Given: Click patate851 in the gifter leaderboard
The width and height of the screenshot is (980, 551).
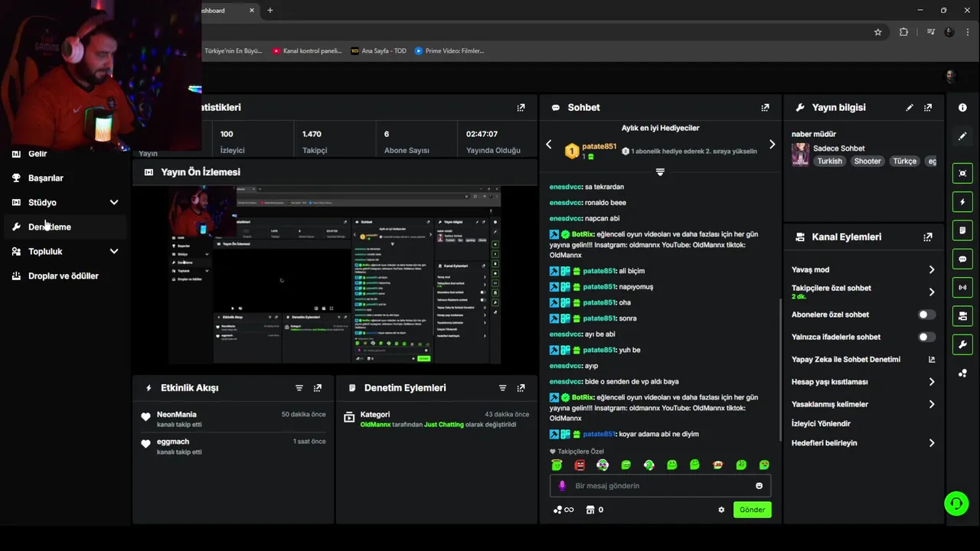Looking at the screenshot, I should (x=599, y=147).
